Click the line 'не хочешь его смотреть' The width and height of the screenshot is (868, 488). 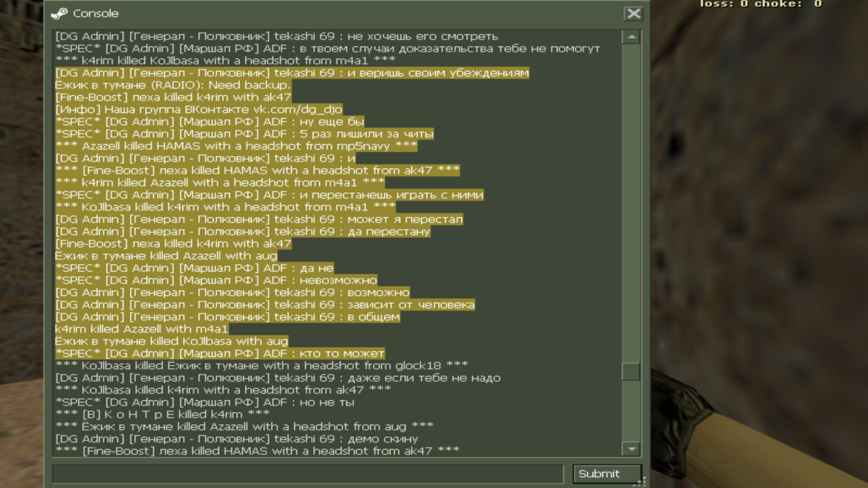277,36
